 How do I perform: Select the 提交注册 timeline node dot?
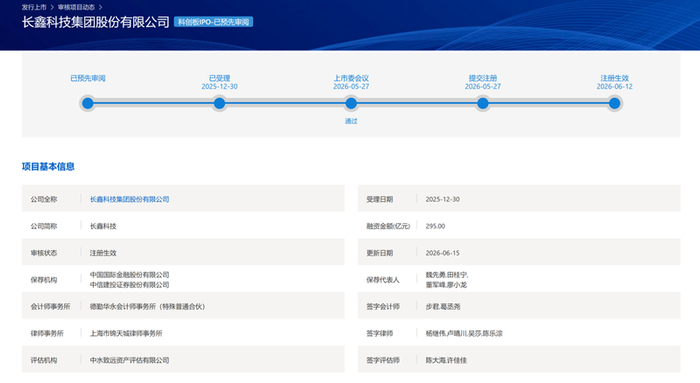point(483,104)
